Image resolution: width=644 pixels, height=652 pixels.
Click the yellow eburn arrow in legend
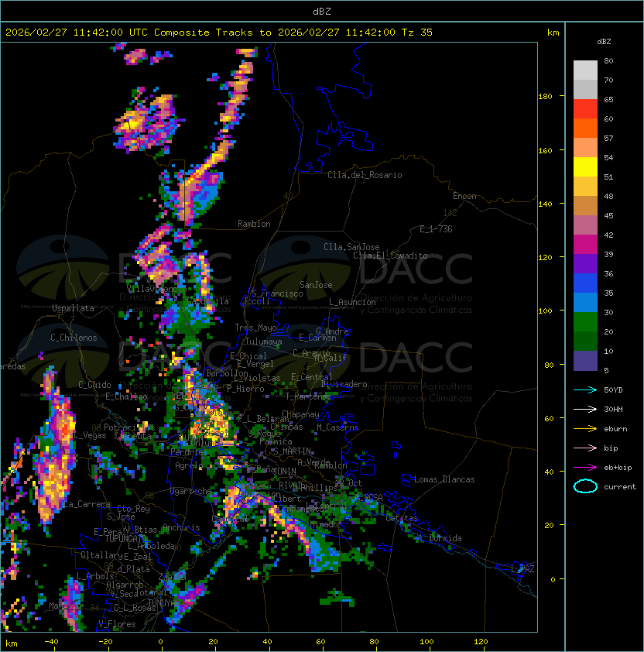pos(585,429)
